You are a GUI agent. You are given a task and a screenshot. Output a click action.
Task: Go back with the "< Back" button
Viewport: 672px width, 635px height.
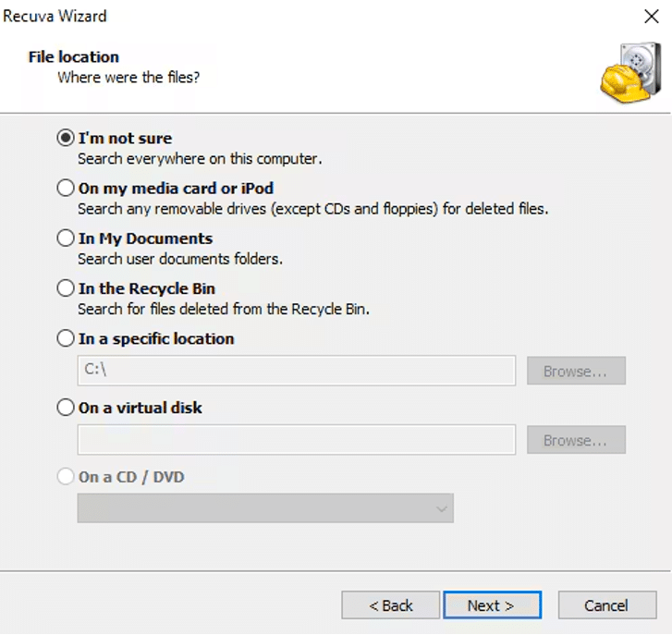coord(390,605)
